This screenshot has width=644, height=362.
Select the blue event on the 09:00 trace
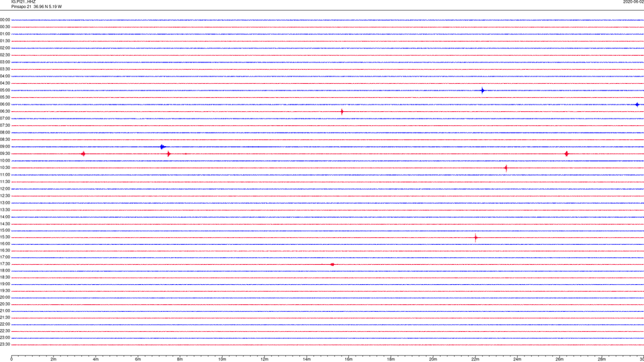[x=162, y=147]
